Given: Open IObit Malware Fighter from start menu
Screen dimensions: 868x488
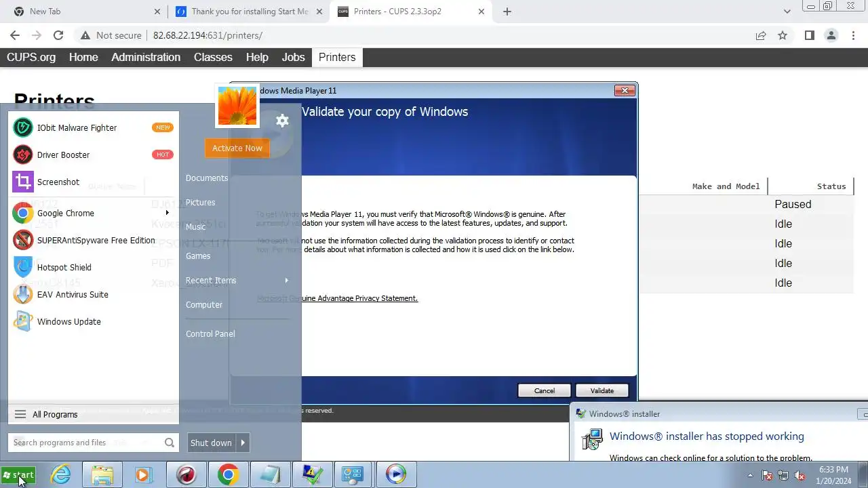Looking at the screenshot, I should pos(93,127).
